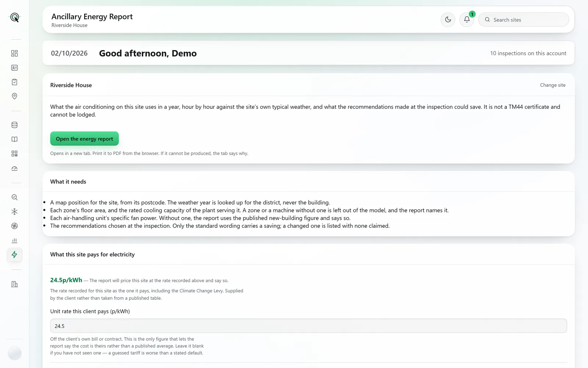Viewport: 588px width, 368px height.
Task: Click the Change site link
Action: pos(553,85)
